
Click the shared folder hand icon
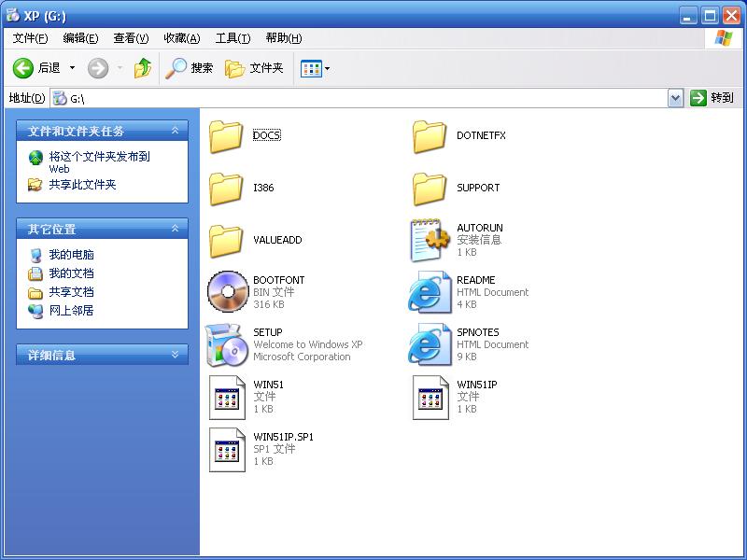click(35, 185)
